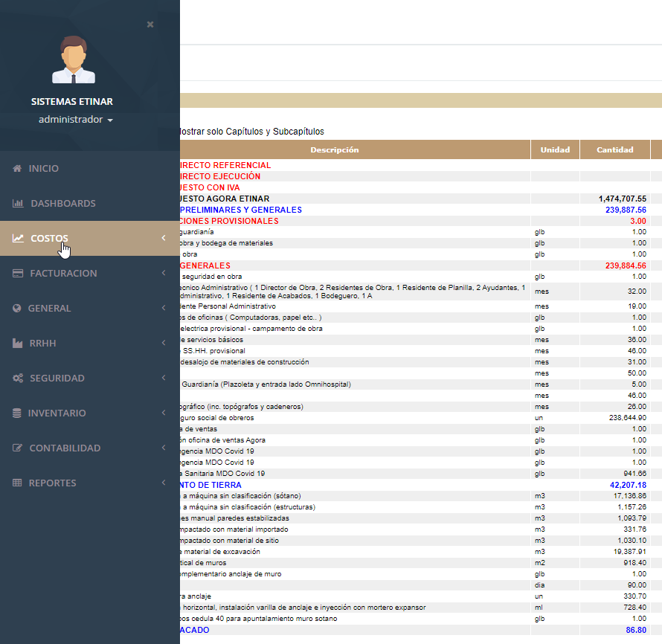Click the SISTEMAS ETINAR profile avatar
Viewport: 662px width, 644px height.
click(72, 61)
